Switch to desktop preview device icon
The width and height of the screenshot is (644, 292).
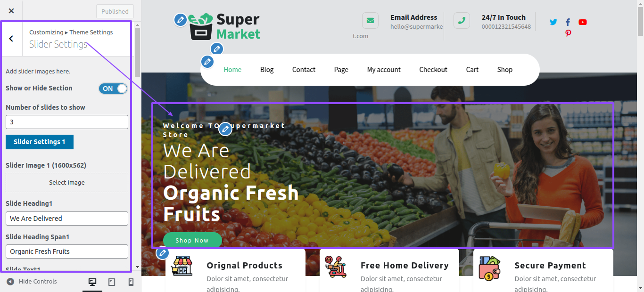click(x=92, y=282)
